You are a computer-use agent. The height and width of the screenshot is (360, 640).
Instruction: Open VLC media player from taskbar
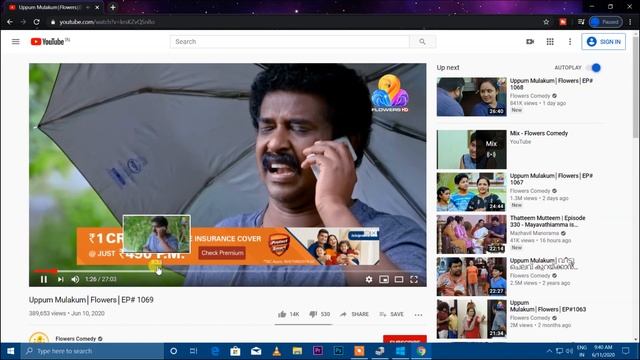[277, 351]
